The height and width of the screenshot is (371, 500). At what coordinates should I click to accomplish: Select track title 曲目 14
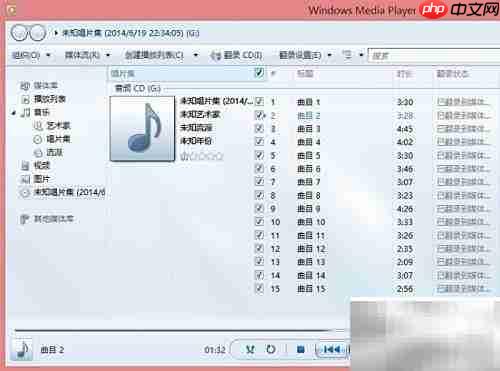click(311, 275)
